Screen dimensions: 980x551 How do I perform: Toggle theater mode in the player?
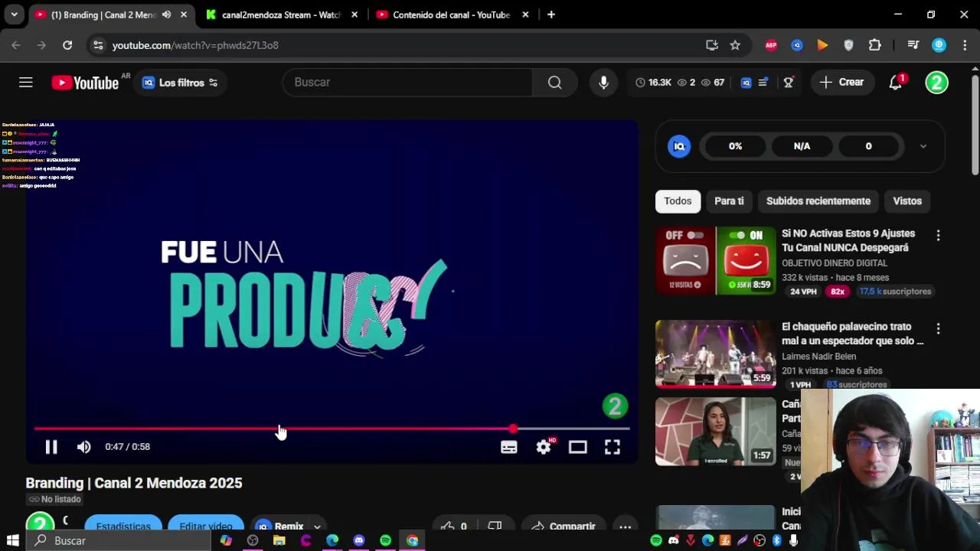578,447
